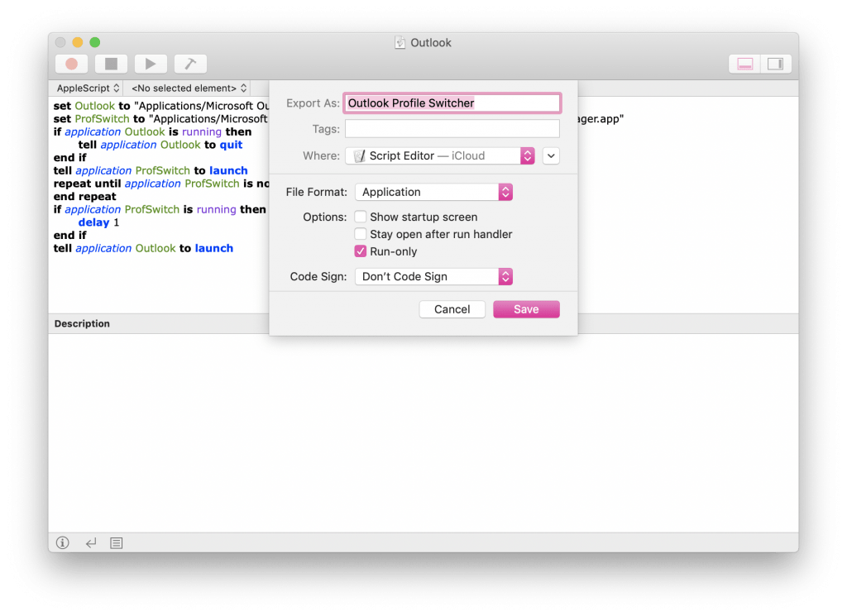This screenshot has height=616, width=847.
Task: Open the File Format dropdown
Action: point(433,192)
